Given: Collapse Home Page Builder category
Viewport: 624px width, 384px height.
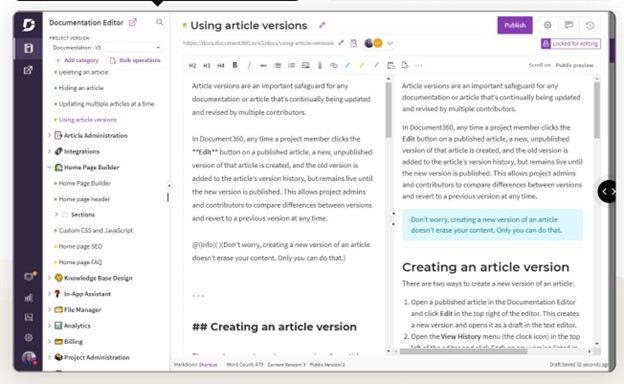Looking at the screenshot, I should (49, 167).
